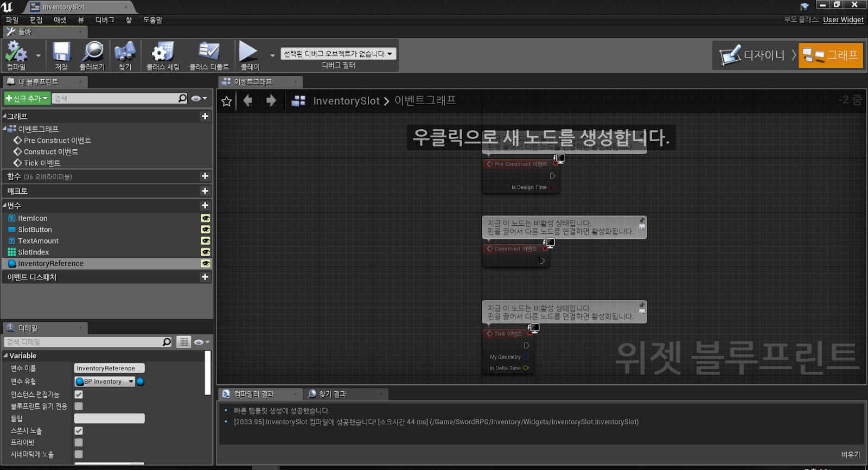
Task: Select SlotIndex variable
Action: (33, 252)
